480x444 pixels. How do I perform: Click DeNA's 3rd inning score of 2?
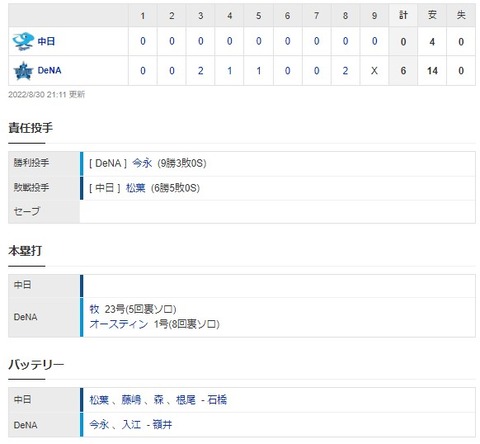point(201,71)
